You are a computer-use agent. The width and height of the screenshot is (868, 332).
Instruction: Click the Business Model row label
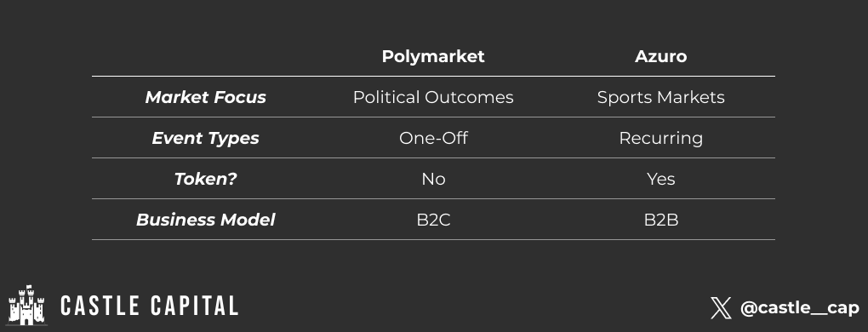point(205,220)
